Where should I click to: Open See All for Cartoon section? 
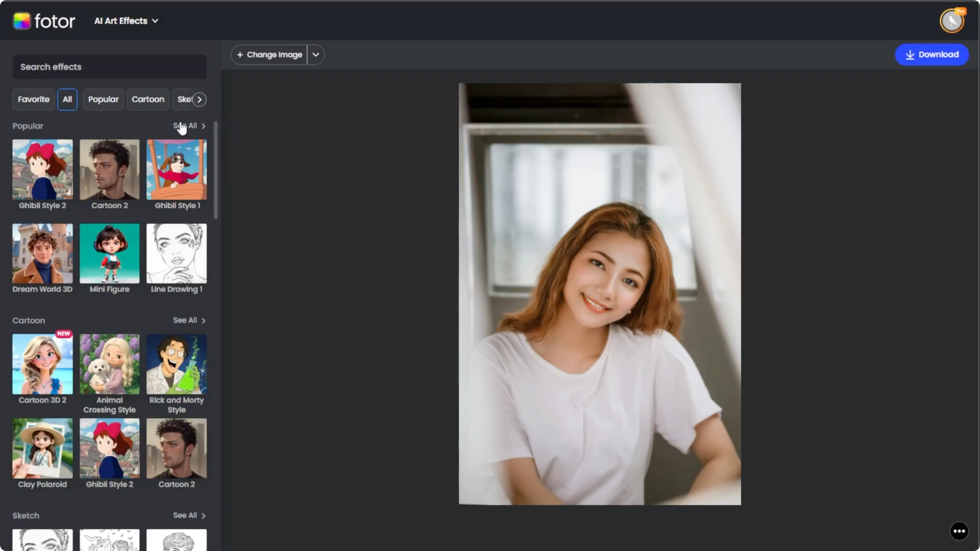pyautogui.click(x=189, y=320)
